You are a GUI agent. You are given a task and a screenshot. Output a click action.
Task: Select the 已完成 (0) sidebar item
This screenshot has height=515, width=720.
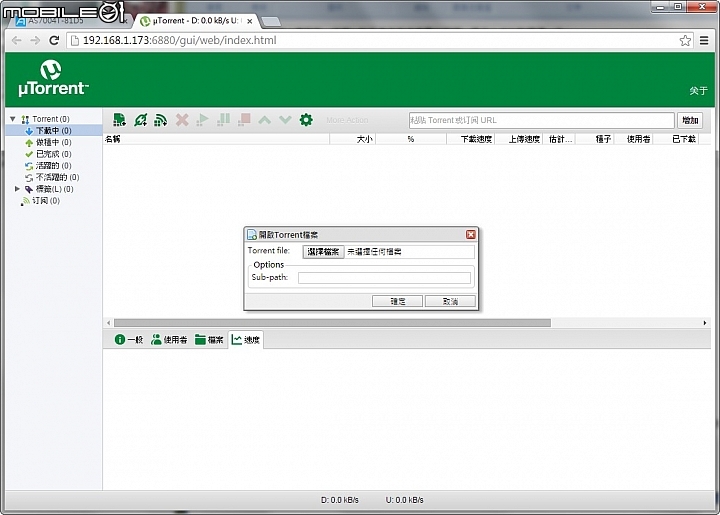point(54,154)
